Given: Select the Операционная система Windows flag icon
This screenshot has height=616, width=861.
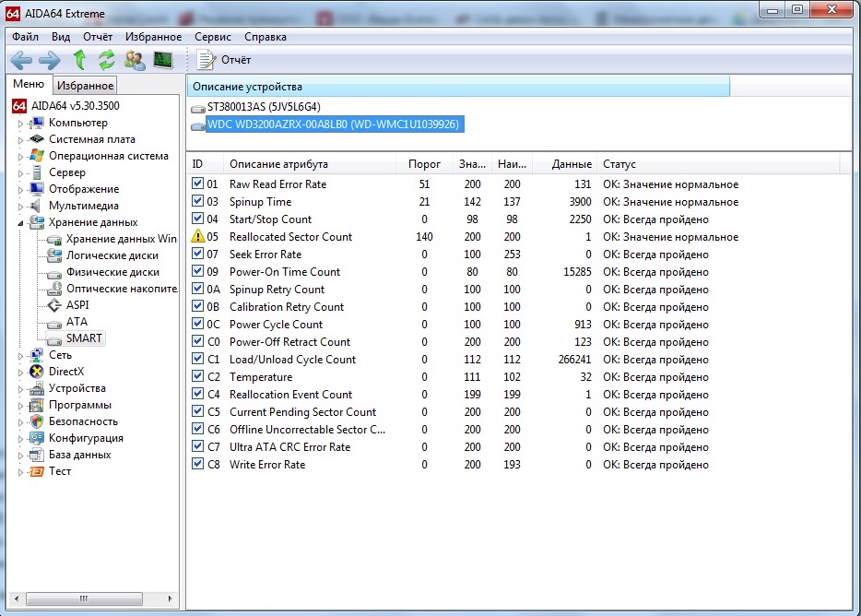Looking at the screenshot, I should (x=37, y=156).
